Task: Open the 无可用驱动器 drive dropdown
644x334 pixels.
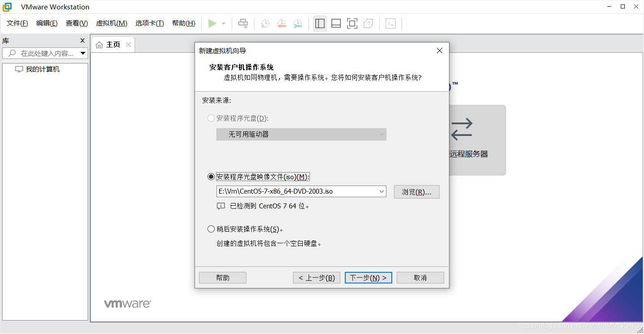Action: [301, 134]
